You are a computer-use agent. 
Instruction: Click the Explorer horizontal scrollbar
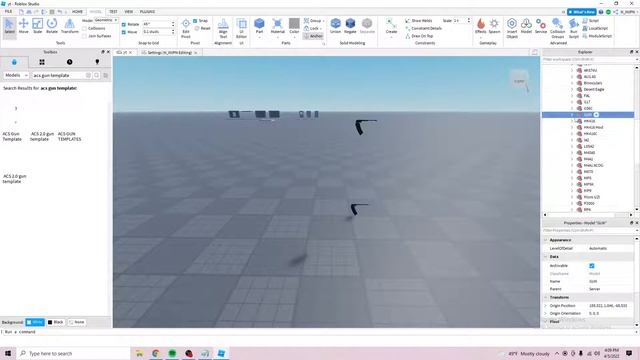pyautogui.click(x=588, y=215)
